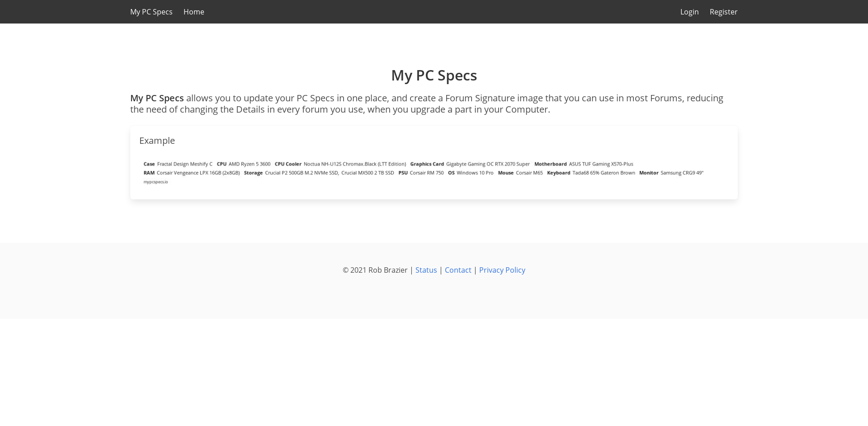View the Privacy Policy link

(x=502, y=270)
